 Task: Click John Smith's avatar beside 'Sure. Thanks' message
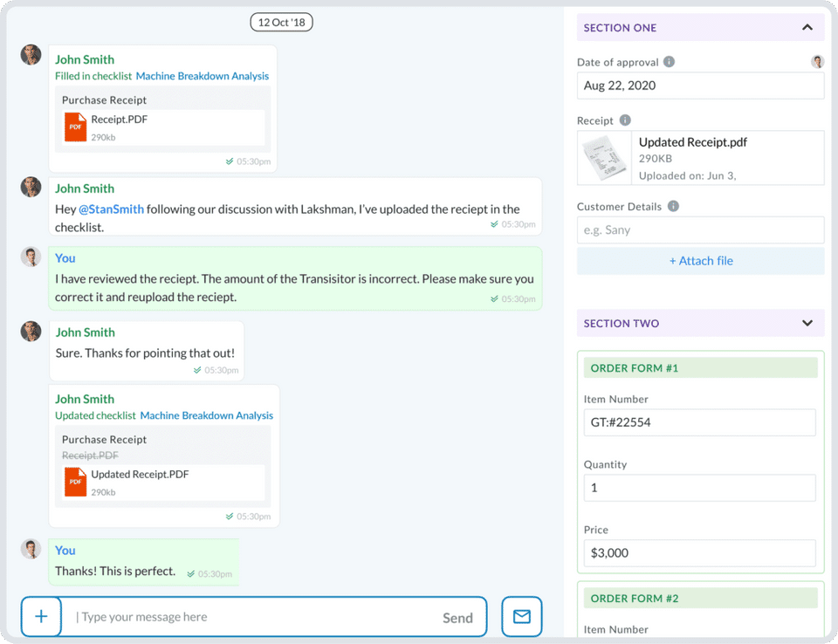[x=31, y=332]
